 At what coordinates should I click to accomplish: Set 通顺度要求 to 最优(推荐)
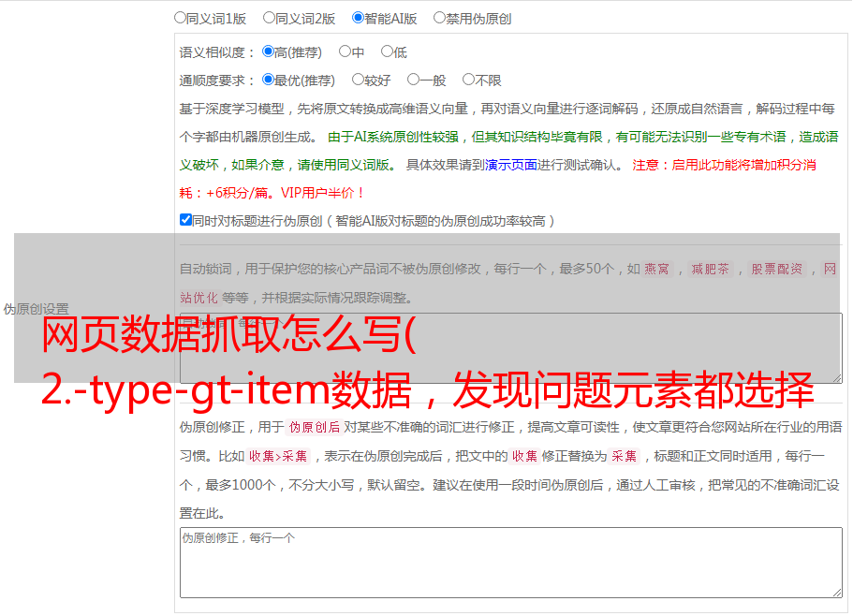[268, 80]
